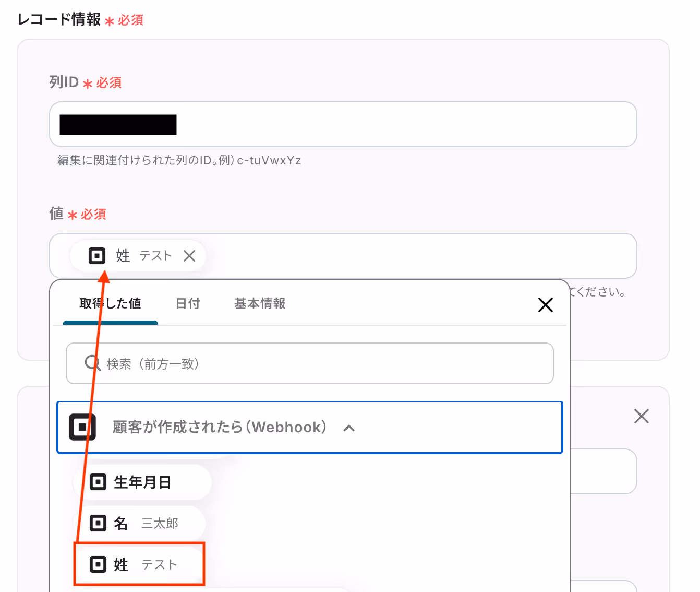
Task: Click the Square icon next to 名
Action: [98, 523]
